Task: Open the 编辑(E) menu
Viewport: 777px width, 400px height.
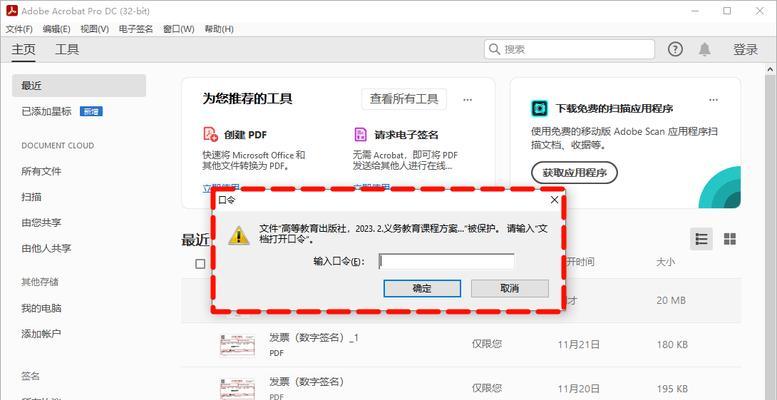Action: (56, 29)
